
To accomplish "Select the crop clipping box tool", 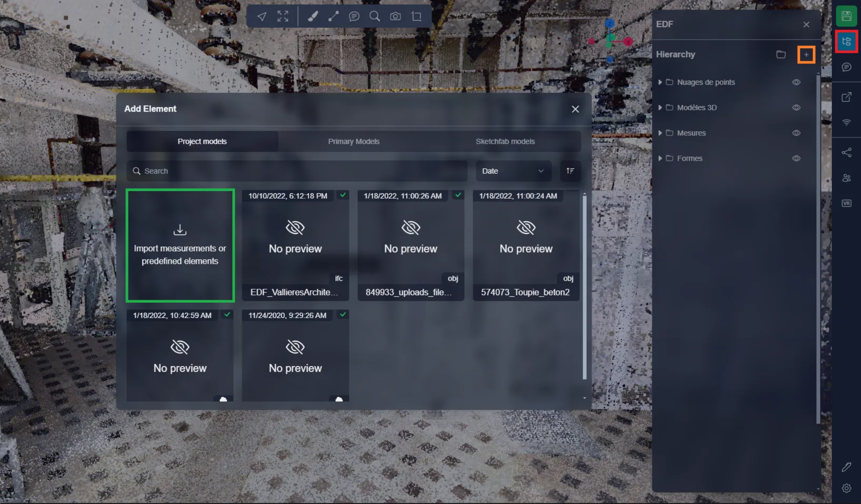I will click(x=417, y=16).
